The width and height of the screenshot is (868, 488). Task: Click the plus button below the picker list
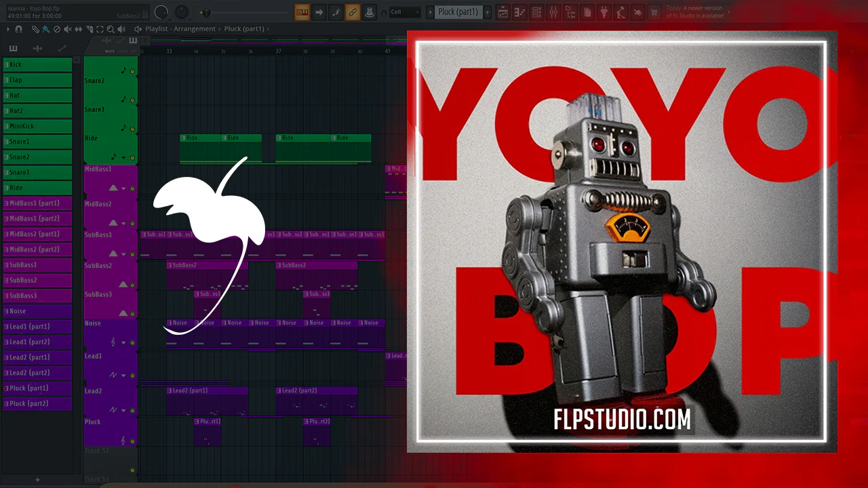pos(37,480)
